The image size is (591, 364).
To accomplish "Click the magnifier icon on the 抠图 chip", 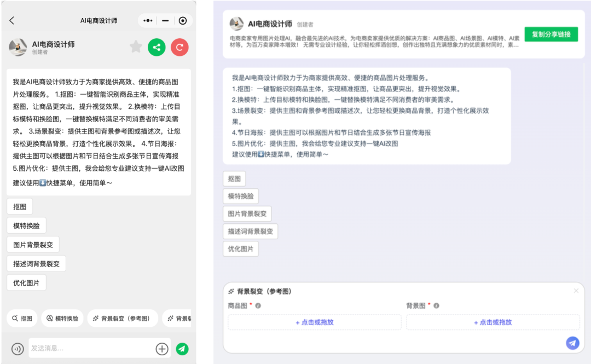I will [14, 318].
